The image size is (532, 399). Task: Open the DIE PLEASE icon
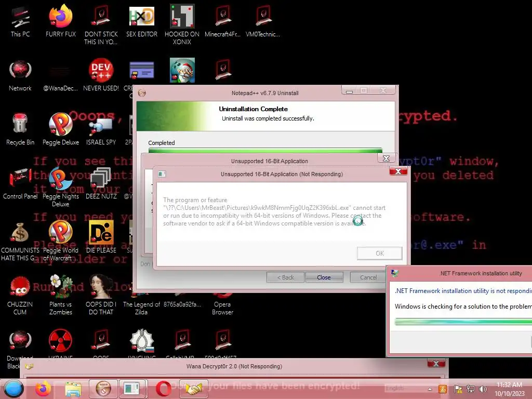pos(101,237)
